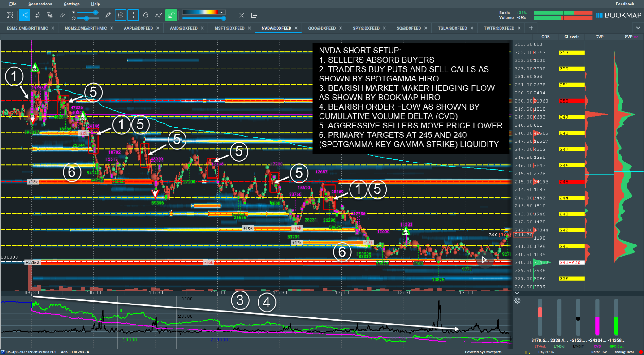Toggle the blue share-nodes toolbar button
The width and height of the screenshot is (644, 355).
(x=24, y=15)
